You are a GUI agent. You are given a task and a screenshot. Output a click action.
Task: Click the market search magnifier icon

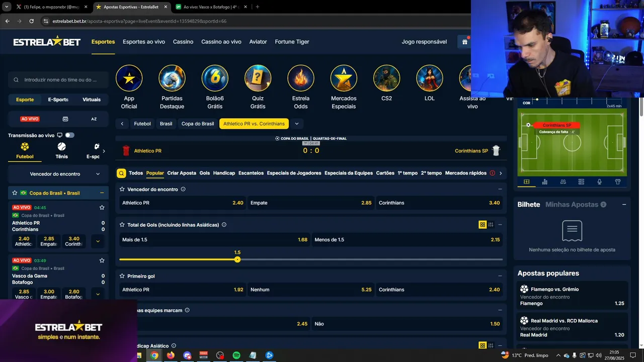[121, 173]
